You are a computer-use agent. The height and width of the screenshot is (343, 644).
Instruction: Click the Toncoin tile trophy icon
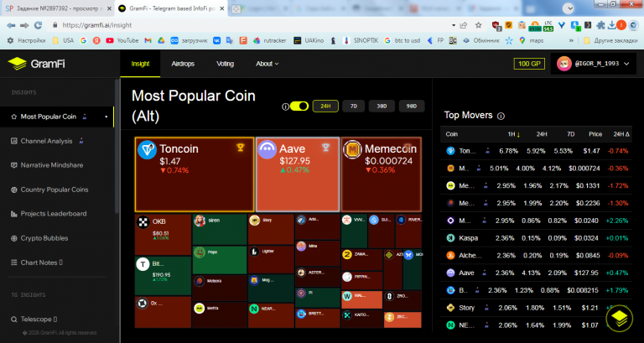point(241,148)
